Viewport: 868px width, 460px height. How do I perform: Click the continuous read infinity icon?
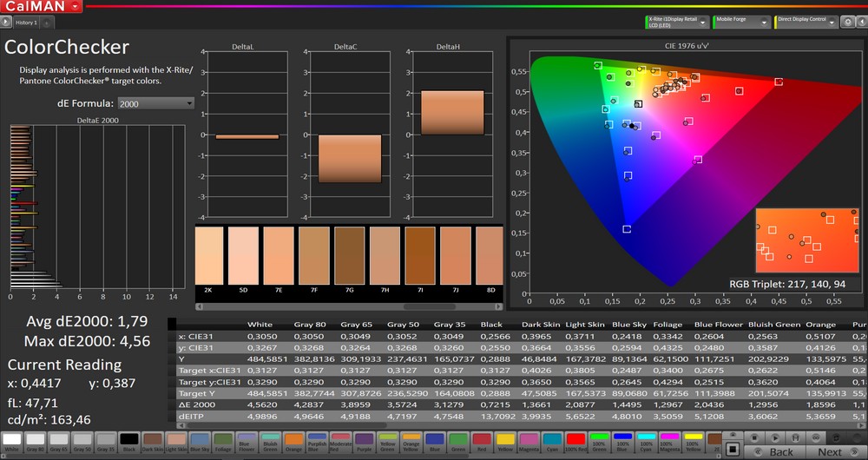tap(815, 437)
